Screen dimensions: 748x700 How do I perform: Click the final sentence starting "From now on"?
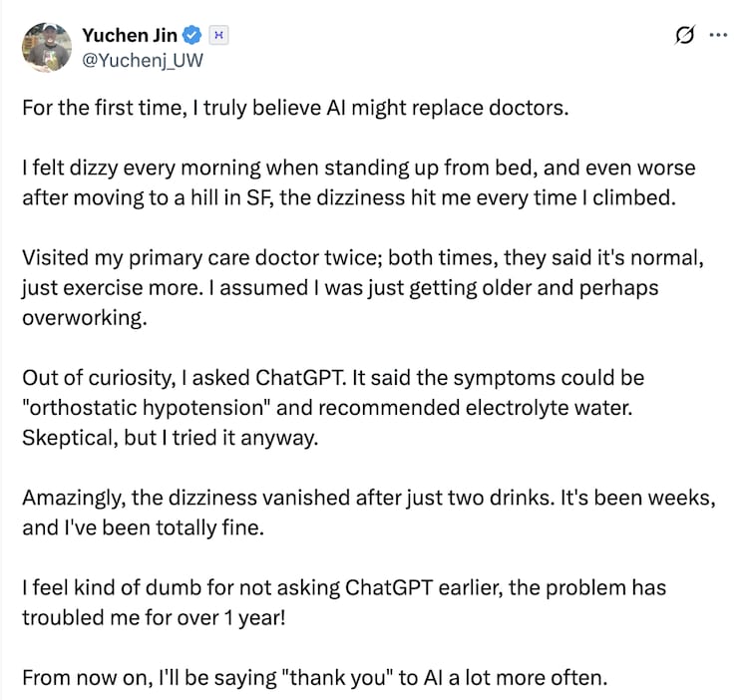[314, 678]
